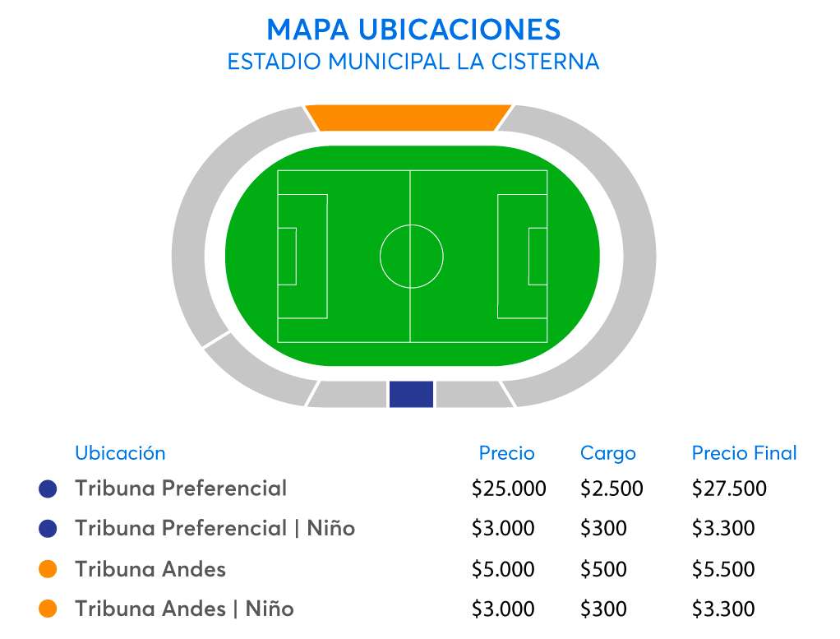Click orange dot beside Tribuna Andes Niño
840x639 pixels.
tap(48, 609)
